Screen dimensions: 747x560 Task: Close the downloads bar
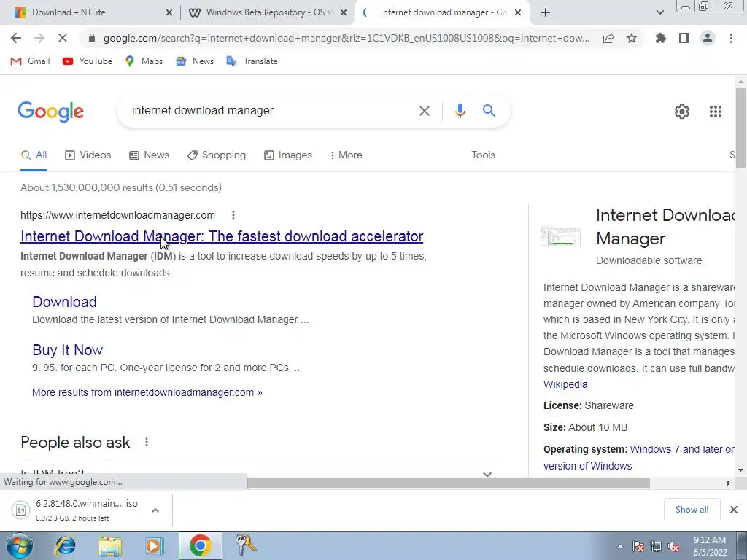click(x=734, y=510)
